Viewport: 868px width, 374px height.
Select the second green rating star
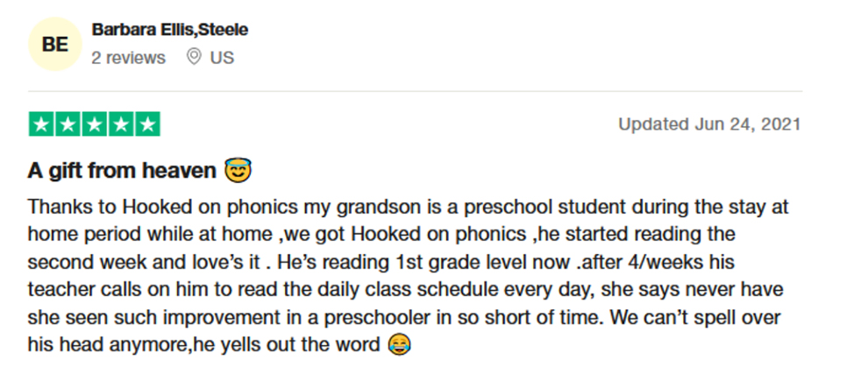(68, 123)
